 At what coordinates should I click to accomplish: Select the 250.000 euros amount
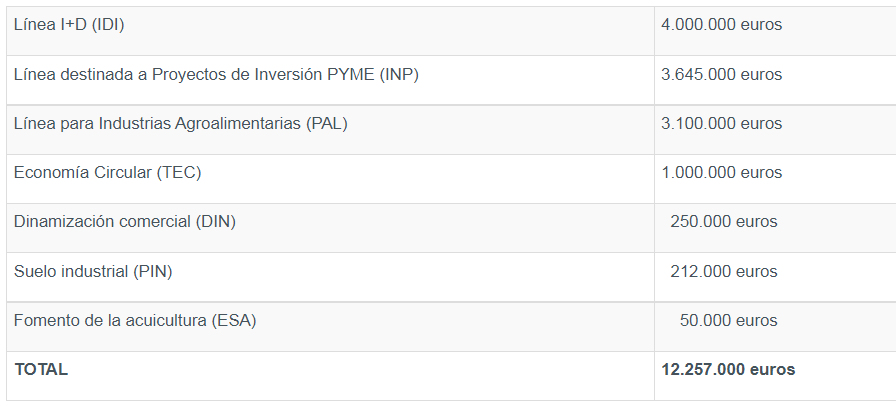tap(724, 222)
